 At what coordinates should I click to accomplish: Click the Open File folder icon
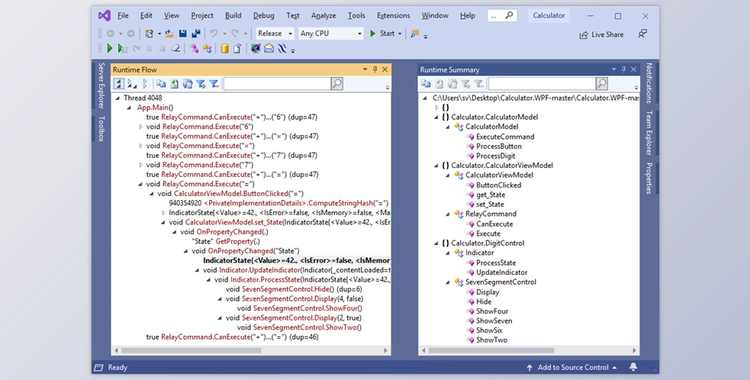point(169,34)
